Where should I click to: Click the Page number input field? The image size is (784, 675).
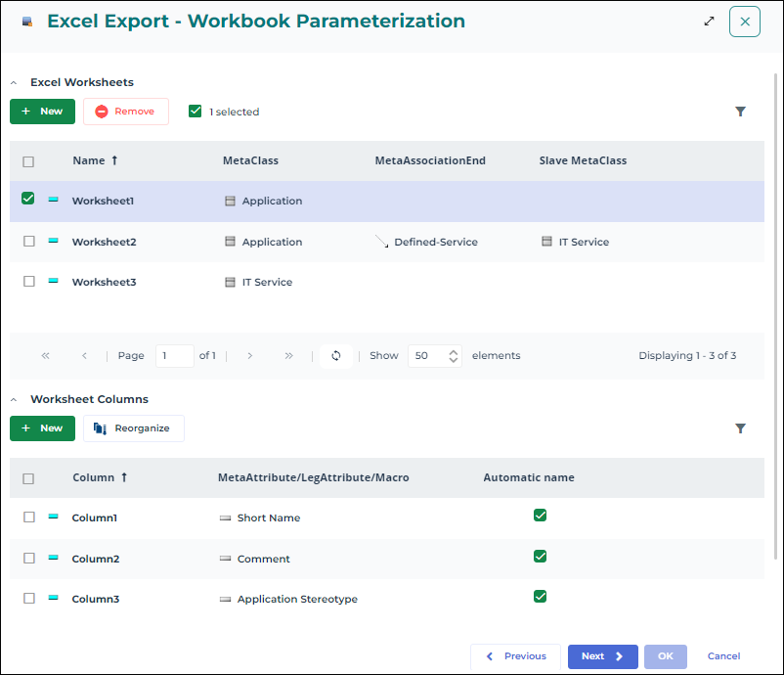pyautogui.click(x=174, y=356)
